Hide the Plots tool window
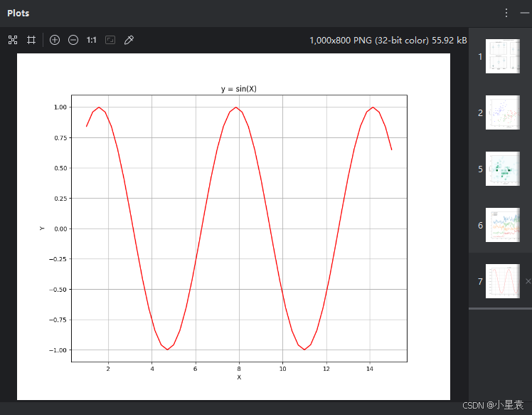Image resolution: width=532 pixels, height=415 pixels. (x=525, y=13)
